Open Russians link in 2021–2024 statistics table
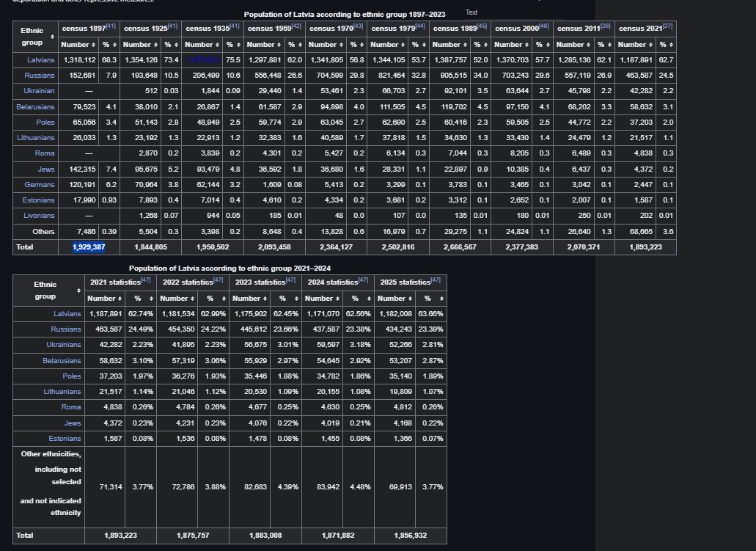 pyautogui.click(x=66, y=329)
